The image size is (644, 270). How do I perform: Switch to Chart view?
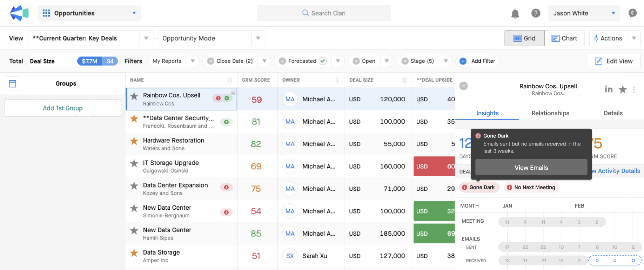click(564, 38)
